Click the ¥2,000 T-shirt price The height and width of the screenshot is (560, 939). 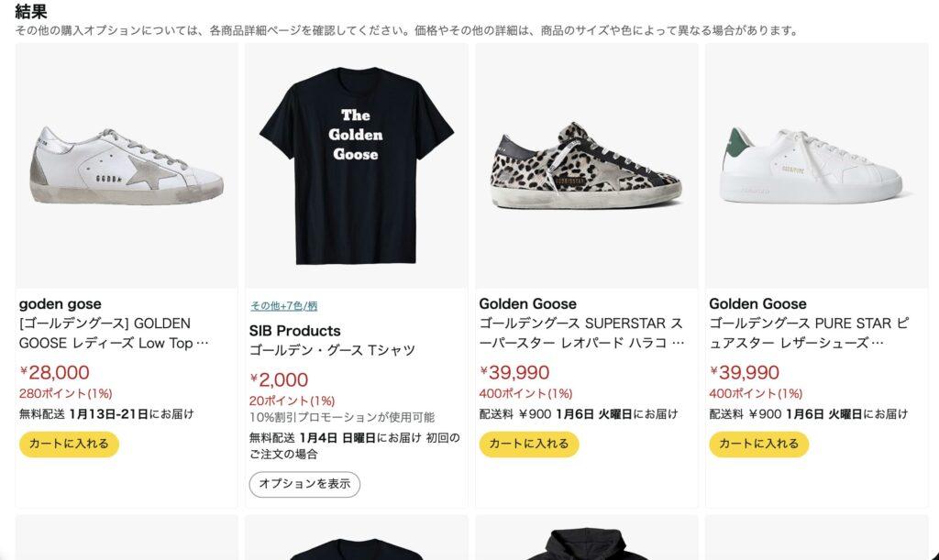point(279,379)
